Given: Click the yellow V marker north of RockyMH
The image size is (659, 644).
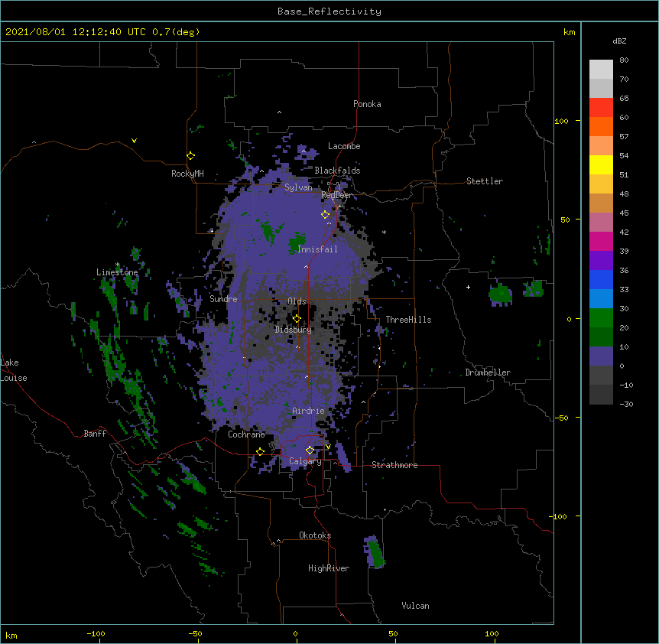Looking at the screenshot, I should 134,141.
